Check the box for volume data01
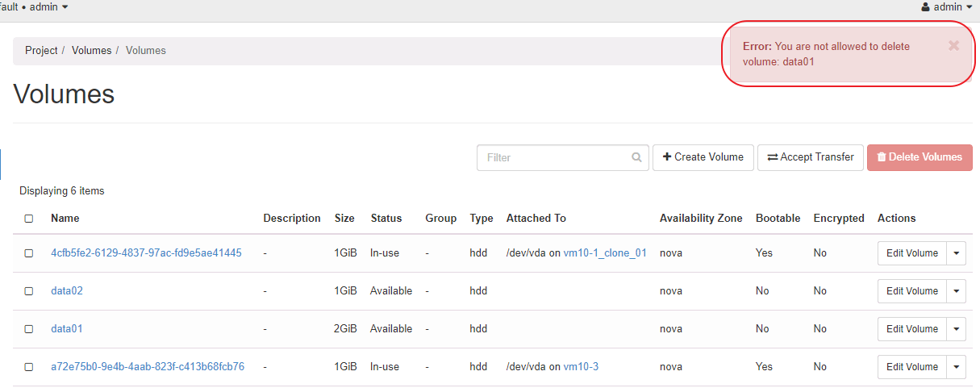The width and height of the screenshot is (980, 388). tap(29, 329)
